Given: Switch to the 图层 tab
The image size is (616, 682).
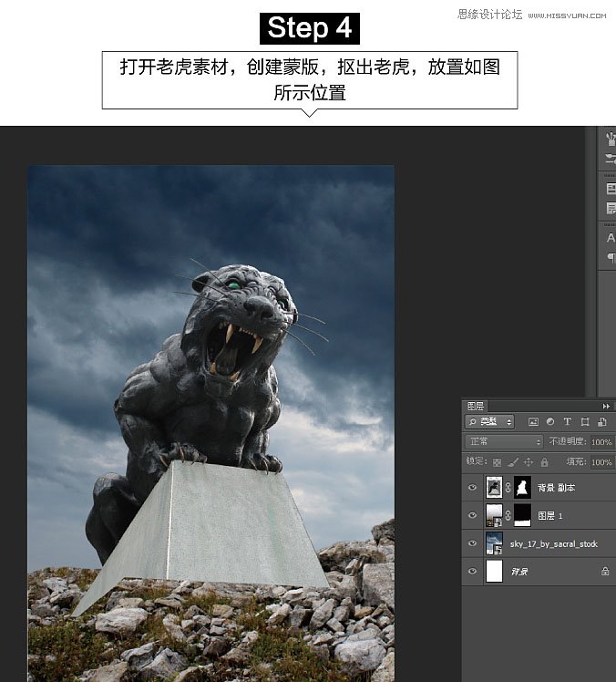Looking at the screenshot, I should point(476,406).
